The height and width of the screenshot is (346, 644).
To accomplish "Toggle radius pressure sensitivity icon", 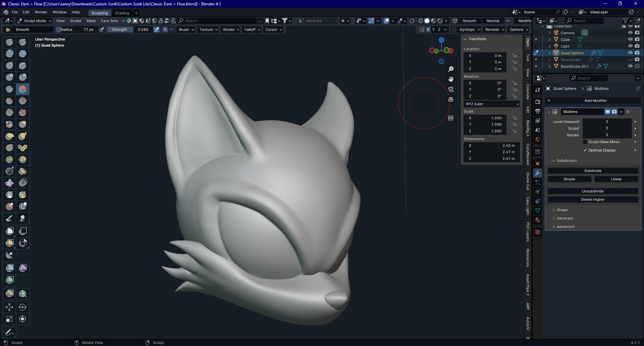I will [101, 30].
